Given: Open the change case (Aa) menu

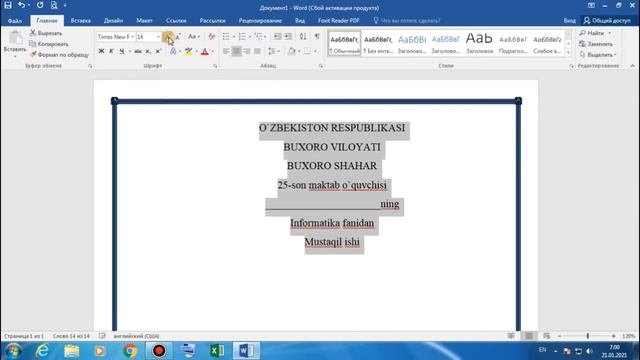Looking at the screenshot, I should tap(194, 37).
